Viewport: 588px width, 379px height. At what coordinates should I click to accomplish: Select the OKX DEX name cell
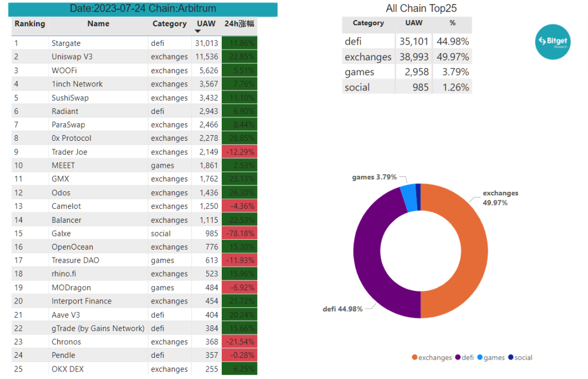[68, 369]
